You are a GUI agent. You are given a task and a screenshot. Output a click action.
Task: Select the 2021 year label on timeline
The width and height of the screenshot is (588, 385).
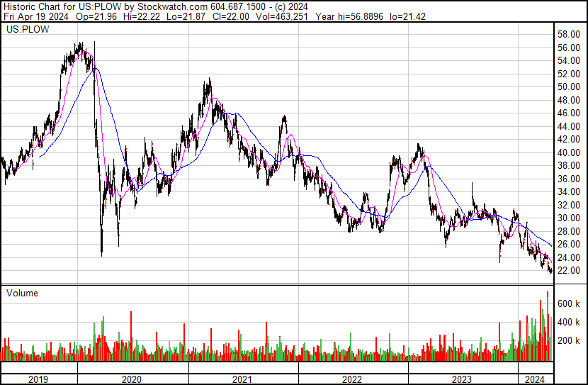243,379
